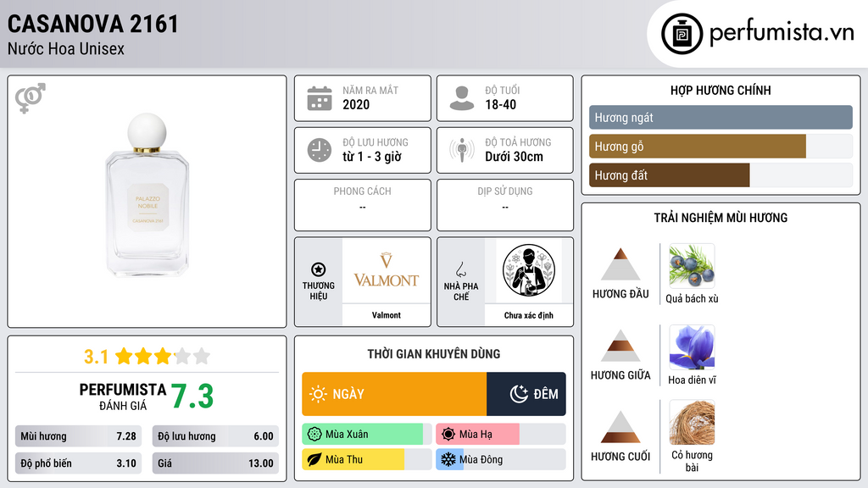This screenshot has height=488, width=868.
Task: Click the Độ phổ biến 3.10 score row
Action: tap(78, 463)
